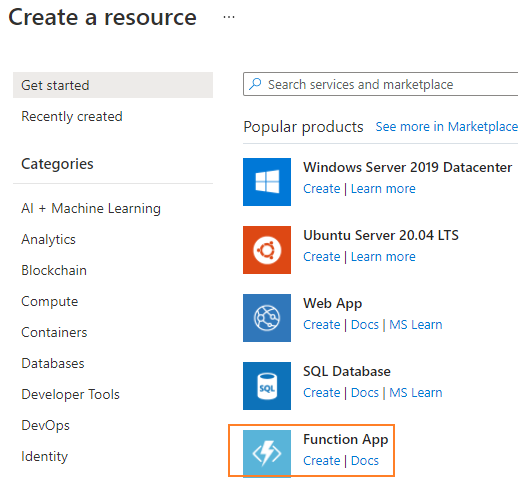Open MS Learn link for Web App
The image size is (518, 480).
[416, 325]
